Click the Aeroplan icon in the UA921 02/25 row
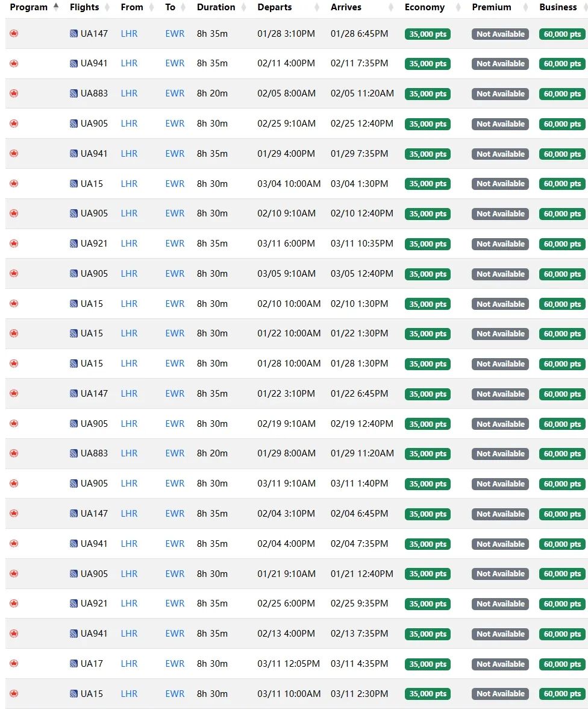The image size is (588, 709). 14,603
